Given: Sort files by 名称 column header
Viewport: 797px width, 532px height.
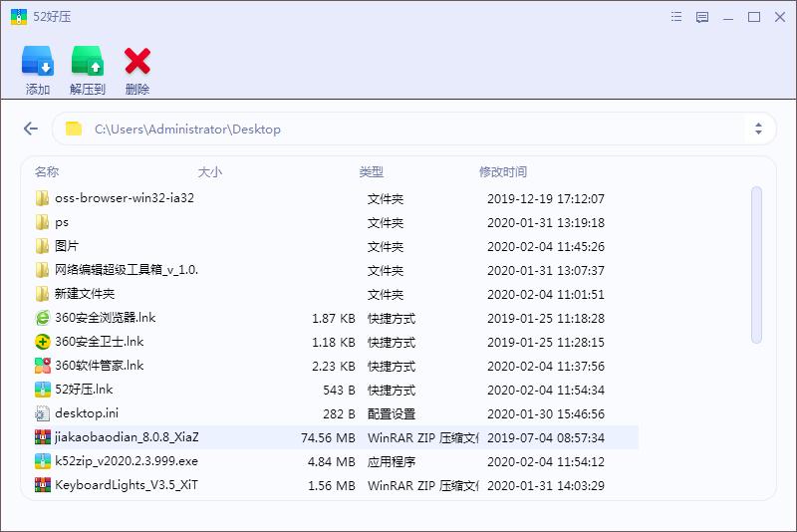Looking at the screenshot, I should tap(47, 172).
